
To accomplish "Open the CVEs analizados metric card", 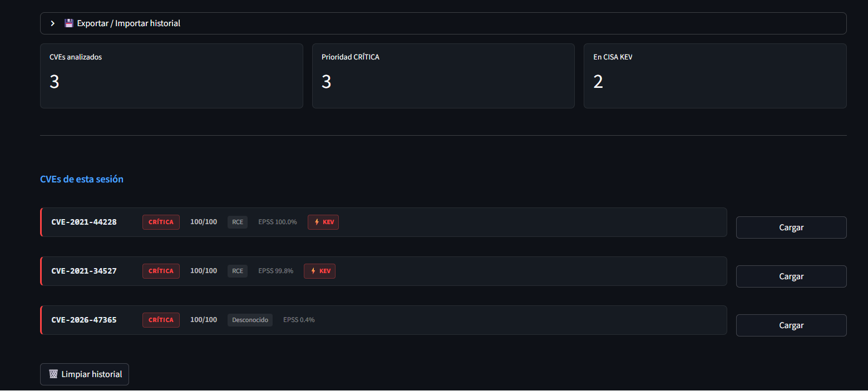I will tap(171, 76).
